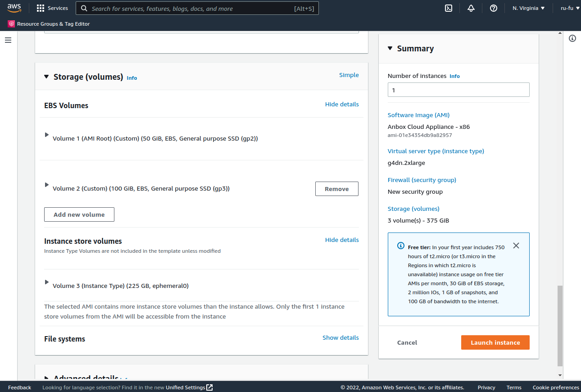The height and width of the screenshot is (392, 581).
Task: Click the g4dn.2xlarge instance type text
Action: point(406,163)
